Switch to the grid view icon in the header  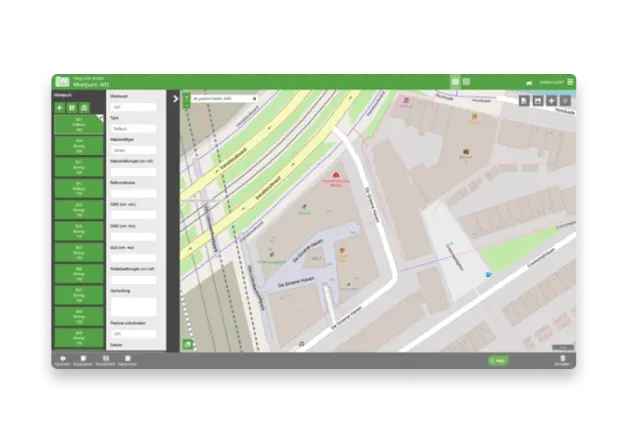tap(455, 82)
